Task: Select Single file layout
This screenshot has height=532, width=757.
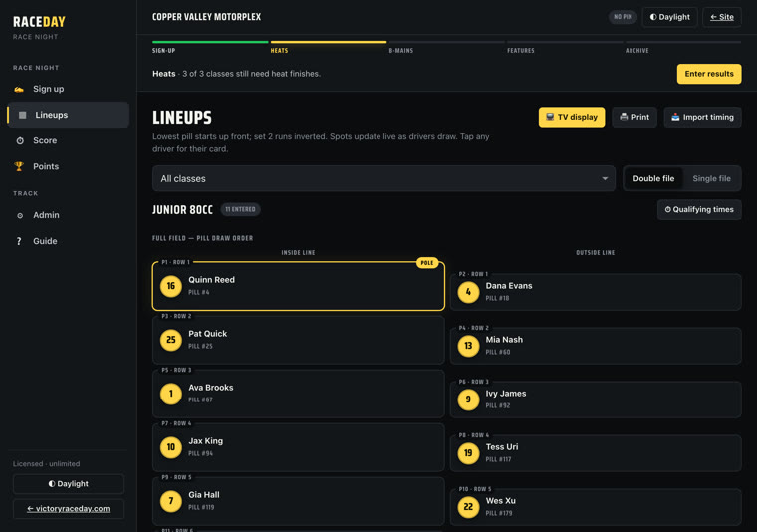Action: coord(711,178)
